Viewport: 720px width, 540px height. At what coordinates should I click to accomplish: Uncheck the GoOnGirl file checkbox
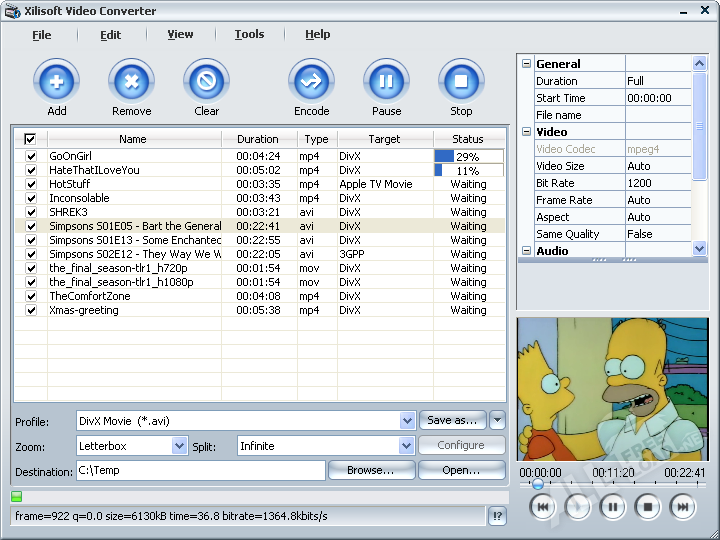coord(30,156)
